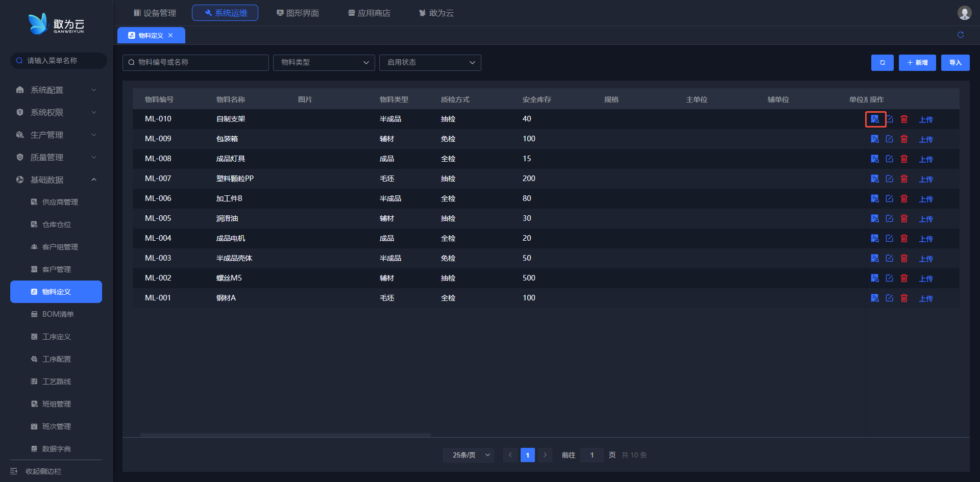The image size is (980, 482).
Task: Delete the ML-007 塑料颗粒PP row
Action: click(x=904, y=179)
